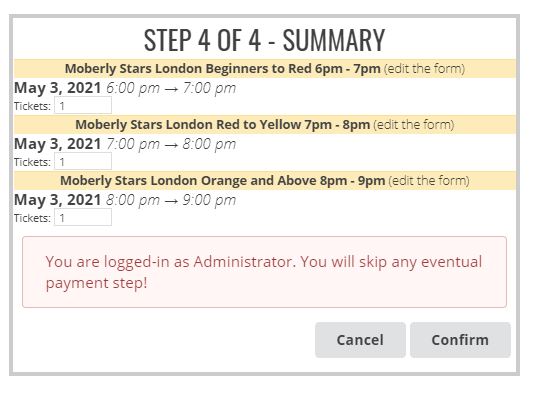Cancel the booking summary
This screenshot has height=393, width=534.
click(x=360, y=340)
